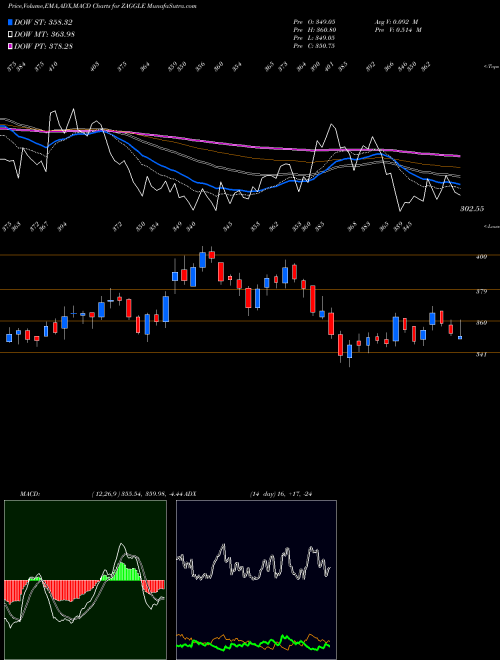The width and height of the screenshot is (500, 660).
Task: Click the 409 price level label
Action: point(481,256)
